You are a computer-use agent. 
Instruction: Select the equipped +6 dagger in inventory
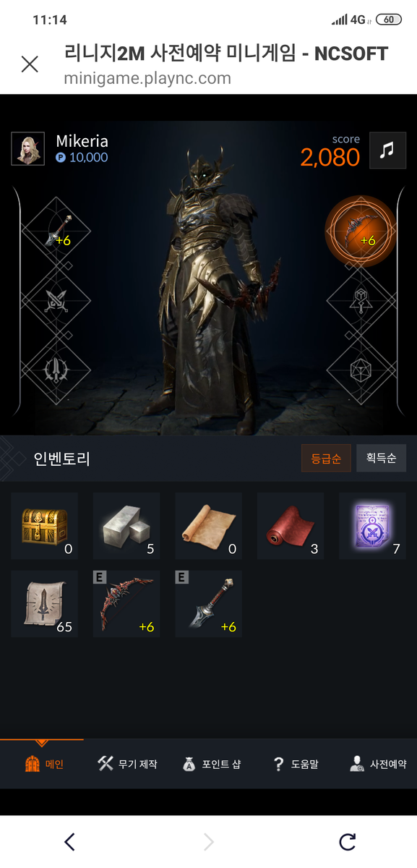coord(208,604)
